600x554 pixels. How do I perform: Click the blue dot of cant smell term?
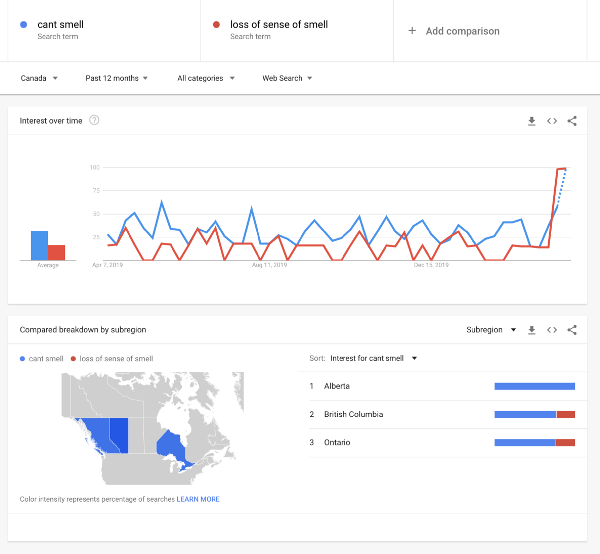click(x=23, y=24)
